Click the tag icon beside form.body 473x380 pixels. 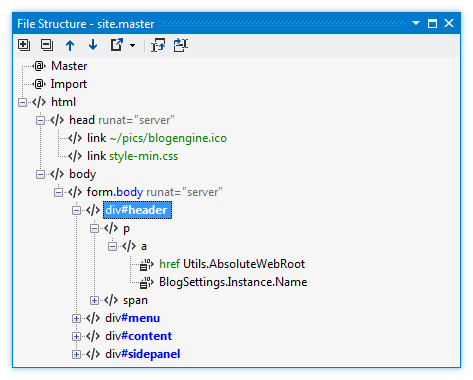tap(75, 192)
